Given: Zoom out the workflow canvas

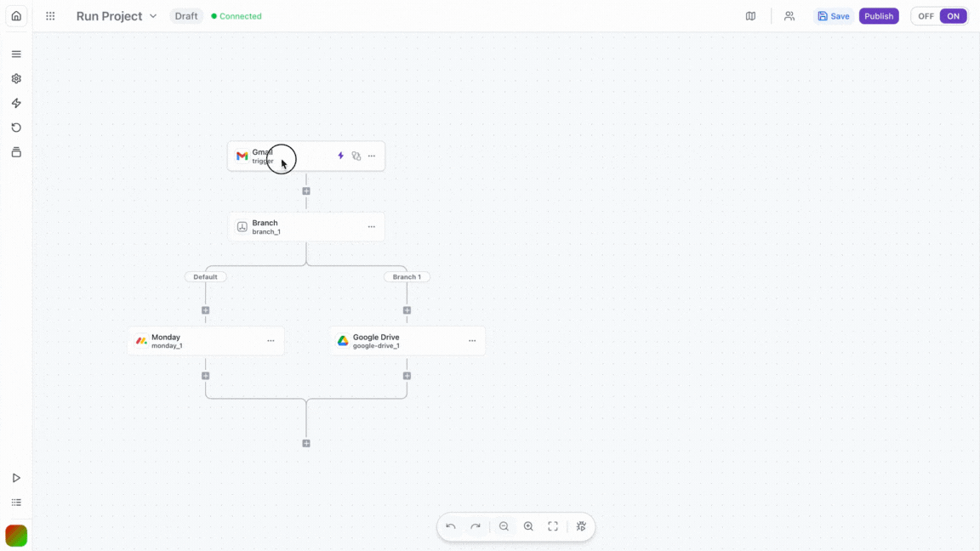Looking at the screenshot, I should [504, 526].
